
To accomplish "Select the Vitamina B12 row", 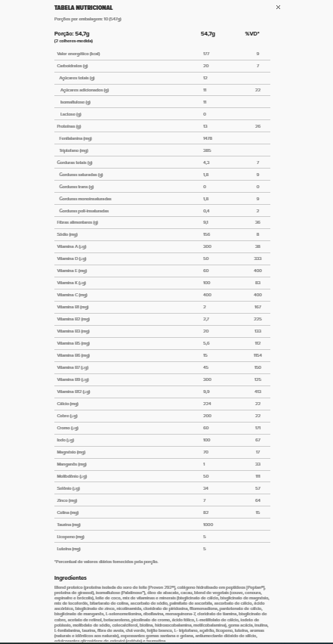I will (162, 392).
